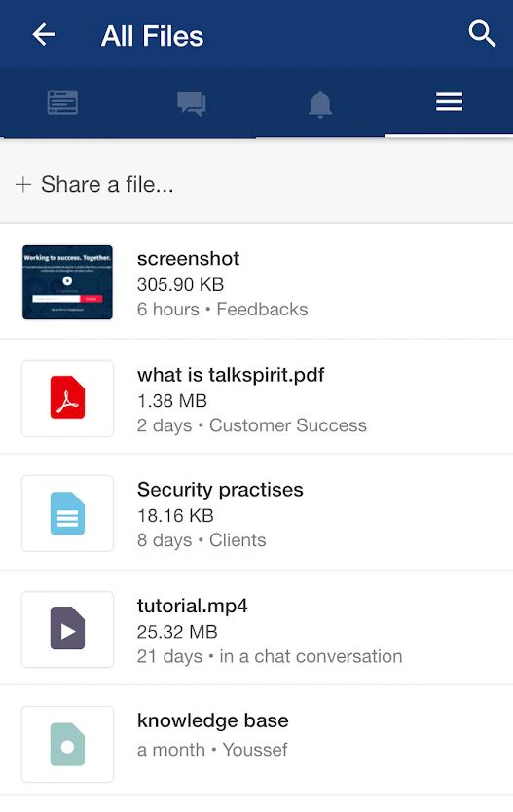Click the '6 hours • Feedbacks' line

[223, 310]
